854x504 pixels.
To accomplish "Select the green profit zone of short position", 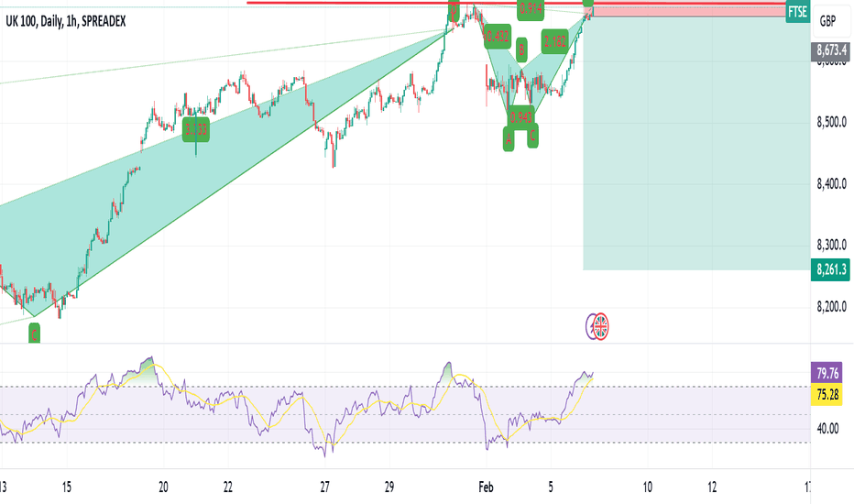I will 696,143.
